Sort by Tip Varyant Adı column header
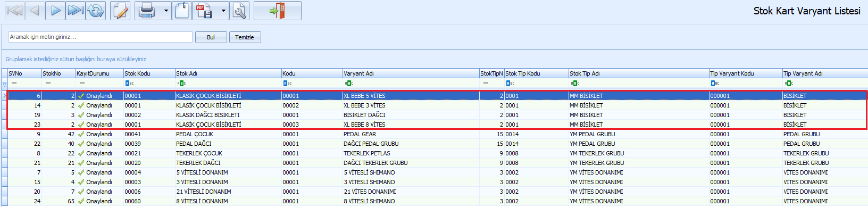The height and width of the screenshot is (207, 868). (x=825, y=73)
